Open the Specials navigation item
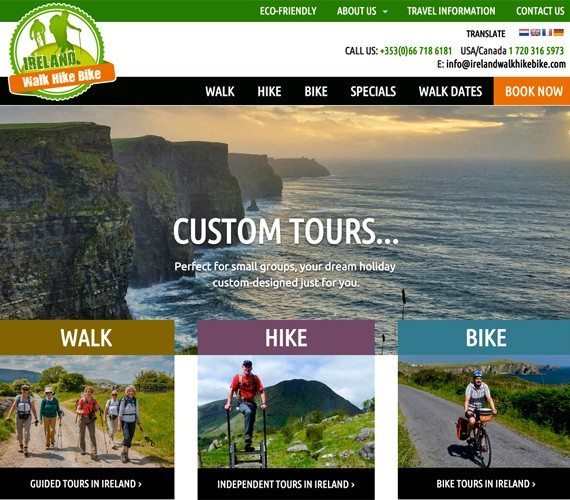Image resolution: width=570 pixels, height=500 pixels. point(373,91)
